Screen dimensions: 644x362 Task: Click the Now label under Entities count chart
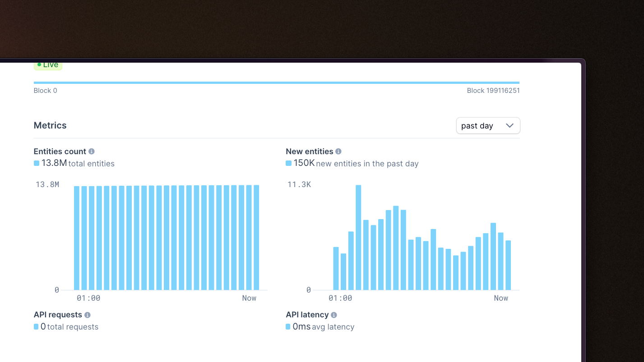[x=249, y=298]
